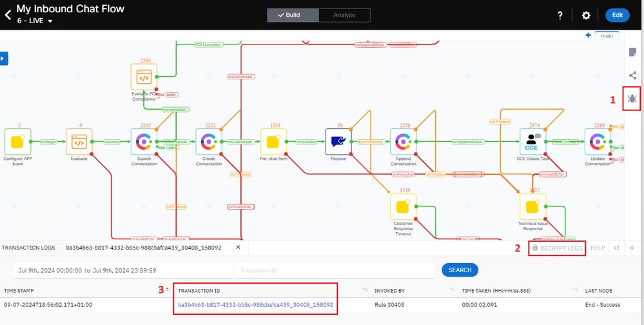Viewport: 644px width, 325px height.
Task: Open the TRANSACTION LOGS tab
Action: pyautogui.click(x=28, y=248)
